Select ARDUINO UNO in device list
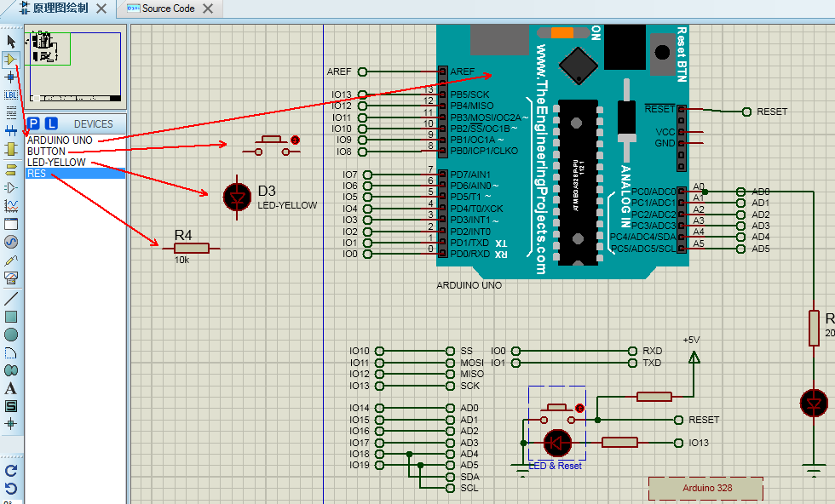This screenshot has height=504, width=835. point(75,140)
